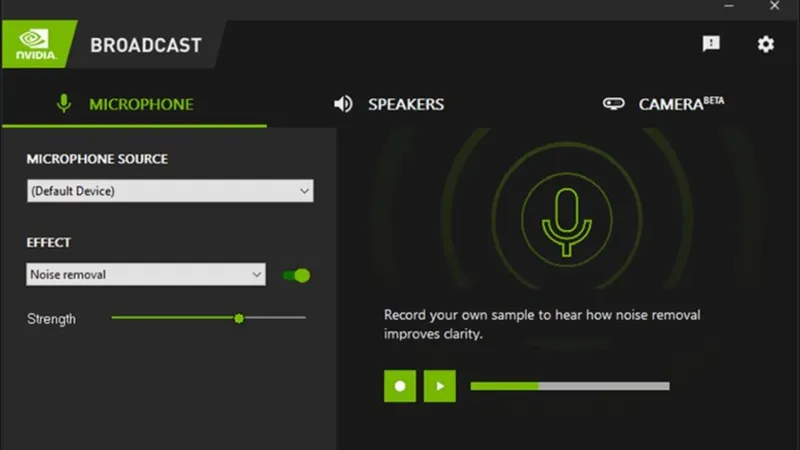This screenshot has height=450, width=800.
Task: Click the Strength label
Action: [x=51, y=319]
